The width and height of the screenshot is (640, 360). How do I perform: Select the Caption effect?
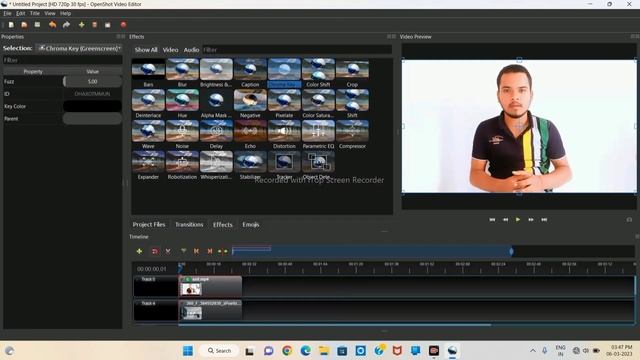point(250,73)
